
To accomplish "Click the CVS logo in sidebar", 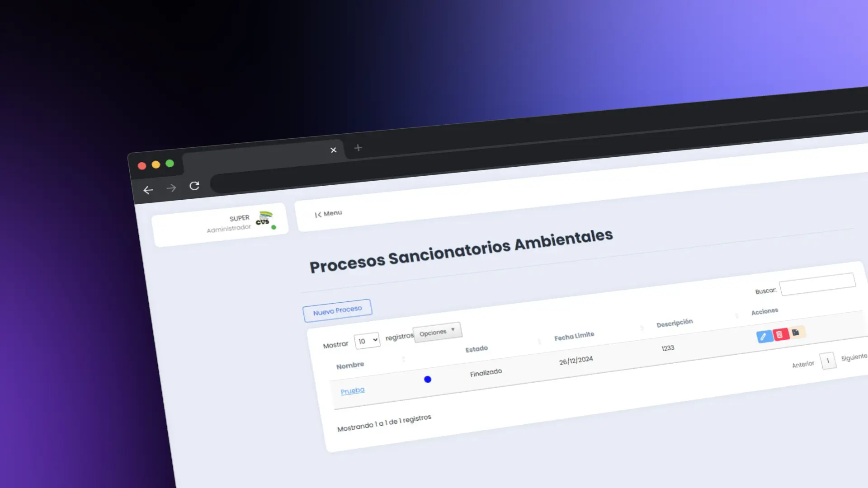I will point(264,218).
